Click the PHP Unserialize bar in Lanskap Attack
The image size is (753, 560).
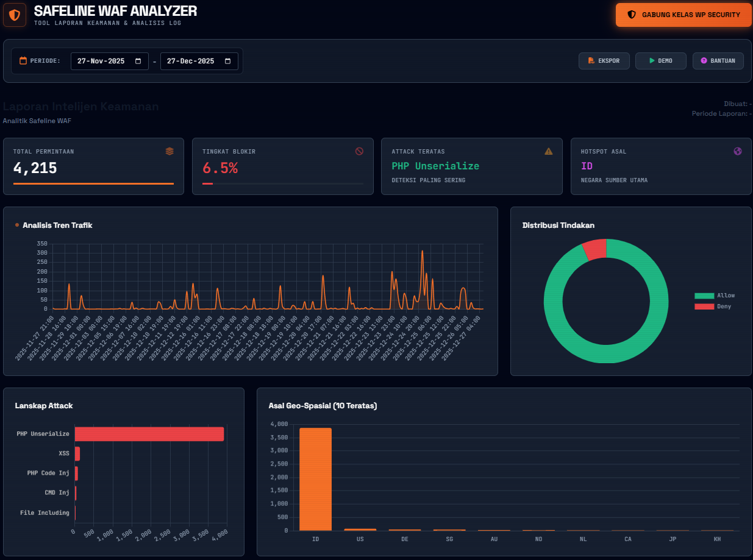pos(149,434)
